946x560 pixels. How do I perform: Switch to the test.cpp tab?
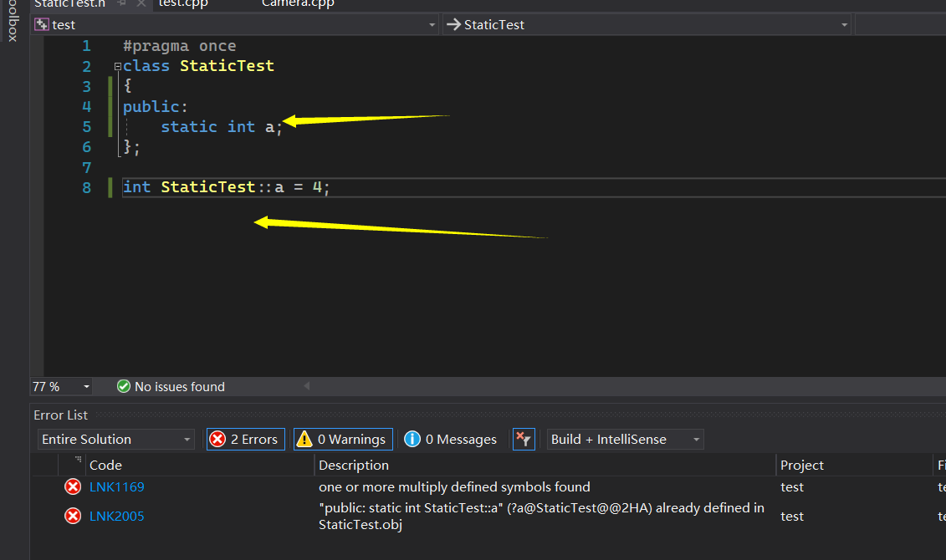(183, 3)
